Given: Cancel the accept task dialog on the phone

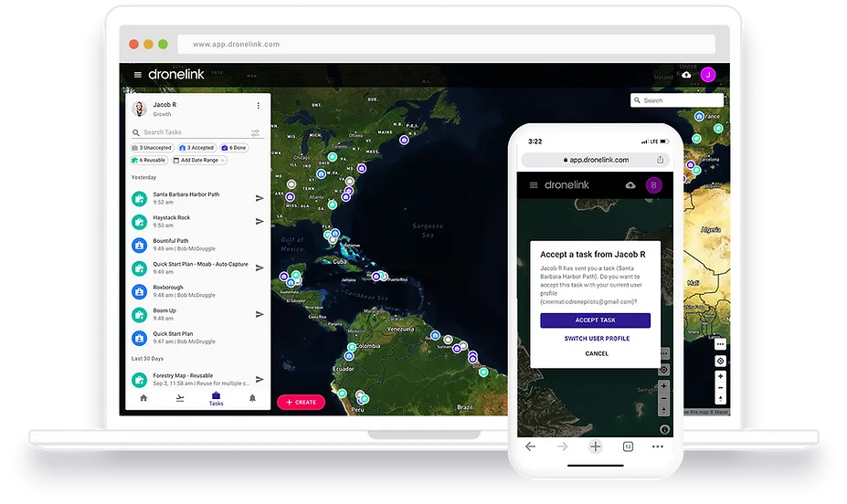Looking at the screenshot, I should 597,353.
